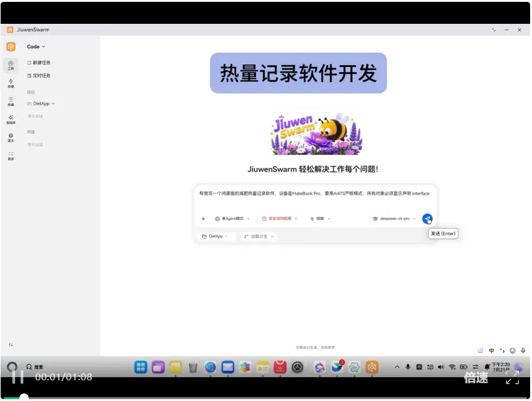
Task: Expand the DietApp project in sidebar
Action: click(41, 103)
